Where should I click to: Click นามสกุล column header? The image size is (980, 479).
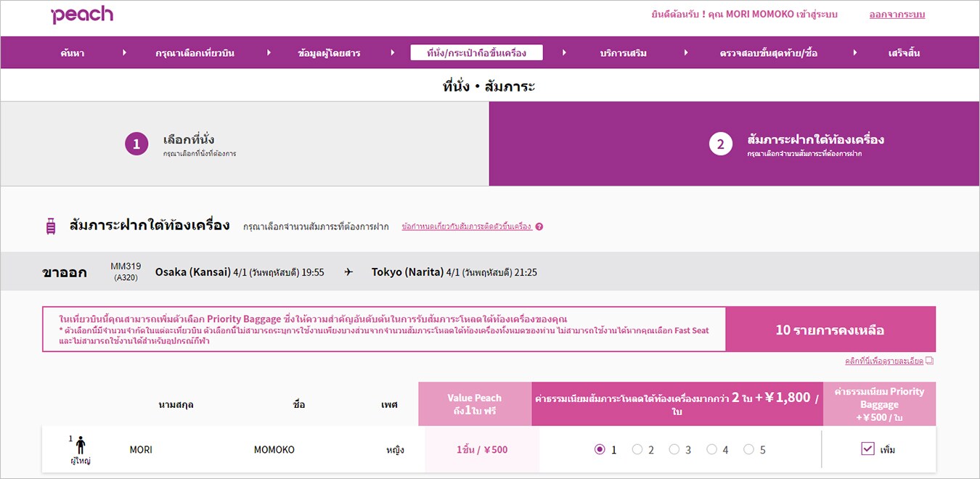click(x=176, y=404)
